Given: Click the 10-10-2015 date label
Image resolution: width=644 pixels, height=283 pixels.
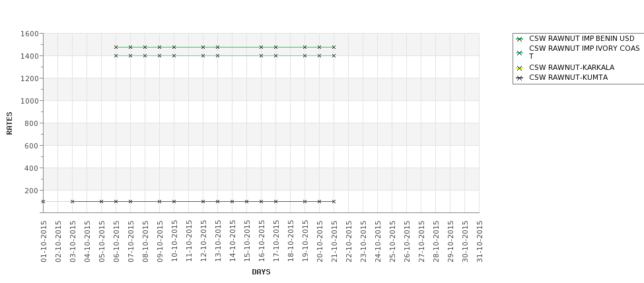Looking at the screenshot, I should [174, 241].
